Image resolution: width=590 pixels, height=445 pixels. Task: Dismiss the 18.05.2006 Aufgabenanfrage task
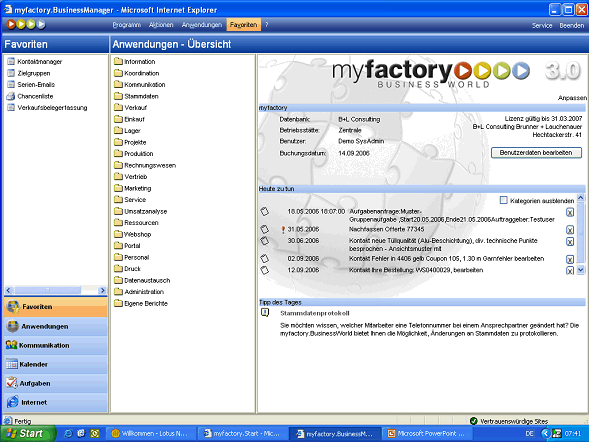coord(570,213)
